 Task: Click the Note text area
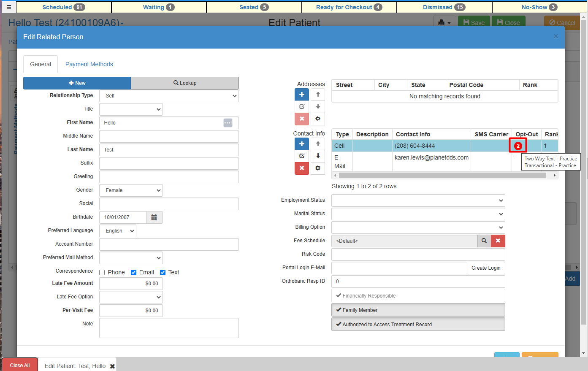point(169,328)
